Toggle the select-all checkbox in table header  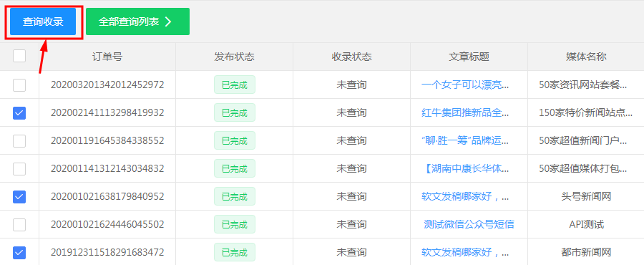(19, 56)
